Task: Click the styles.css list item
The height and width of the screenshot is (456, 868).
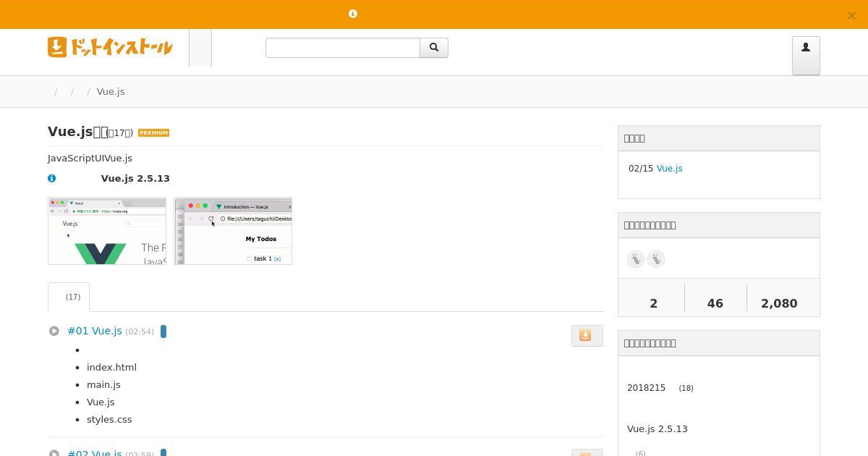Action: click(109, 419)
